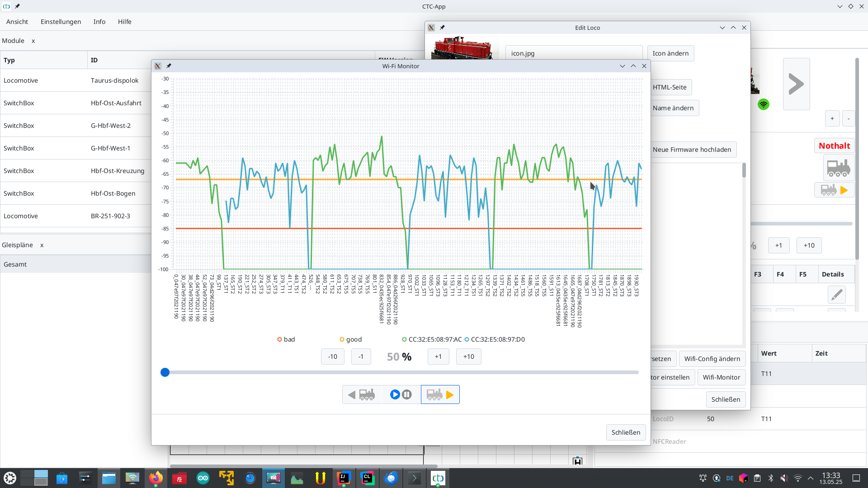Image resolution: width=868 pixels, height=488 pixels.
Task: Click +10 button in main loco panel
Action: click(809, 245)
